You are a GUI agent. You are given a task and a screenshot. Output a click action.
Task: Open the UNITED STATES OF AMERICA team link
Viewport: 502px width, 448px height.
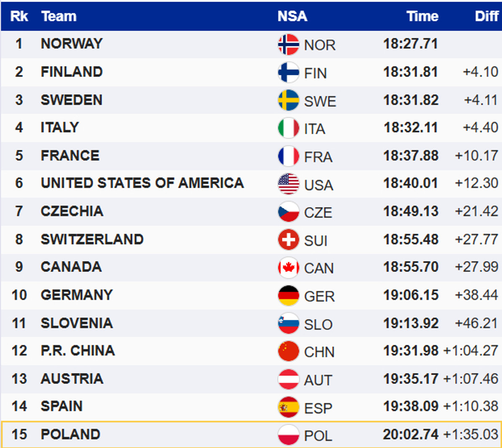tap(142, 183)
